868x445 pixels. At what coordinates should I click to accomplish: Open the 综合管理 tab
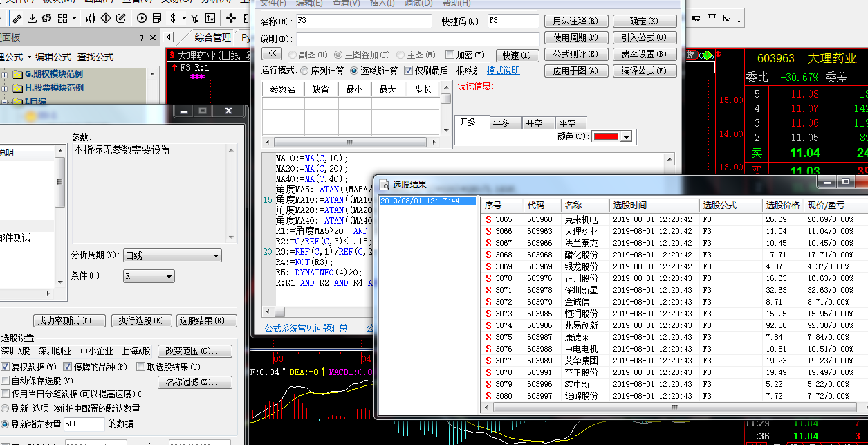click(213, 37)
